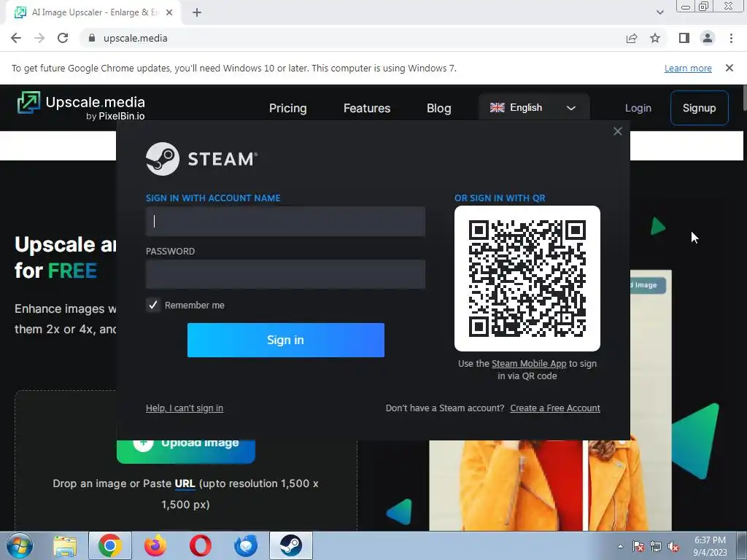Open the Features menu item

tap(367, 108)
